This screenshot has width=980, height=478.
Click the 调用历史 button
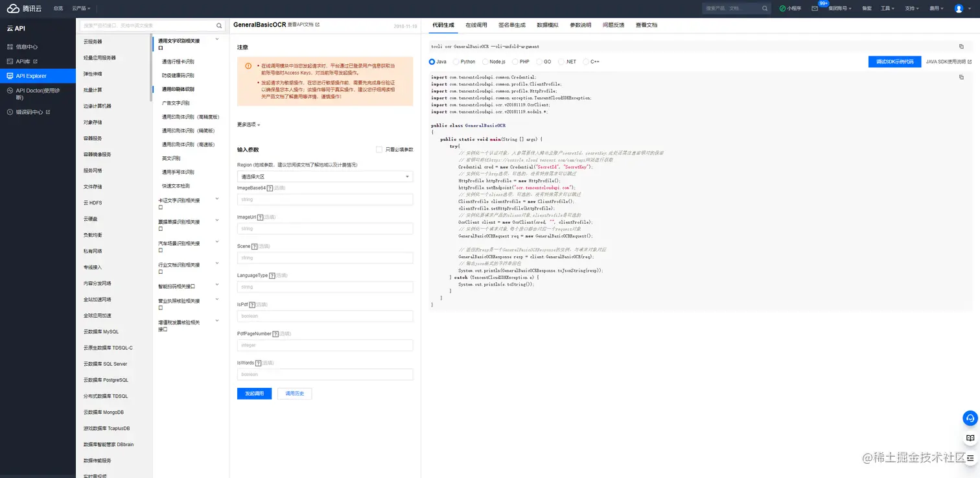pyautogui.click(x=295, y=394)
